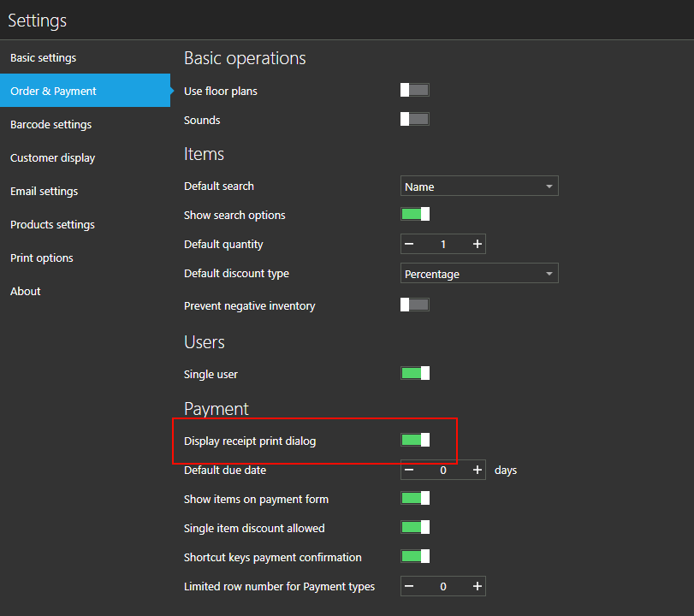Expand the Default discount type dropdown
The image size is (694, 616).
pos(479,274)
